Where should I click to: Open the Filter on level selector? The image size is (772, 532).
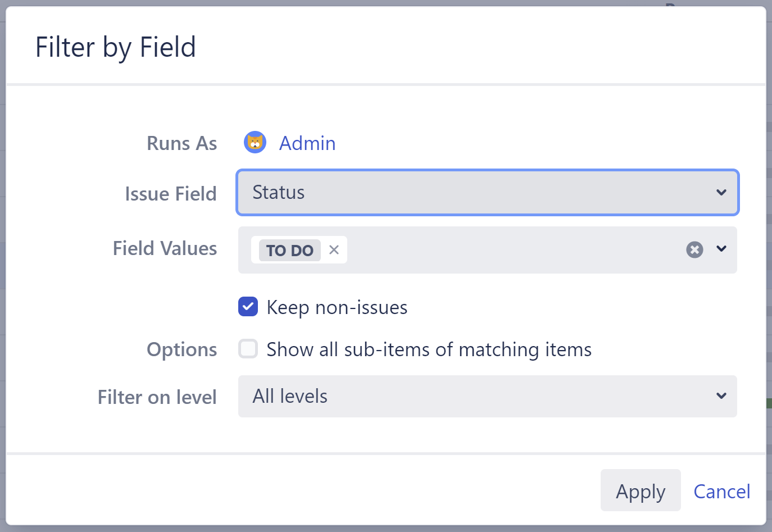pyautogui.click(x=487, y=396)
